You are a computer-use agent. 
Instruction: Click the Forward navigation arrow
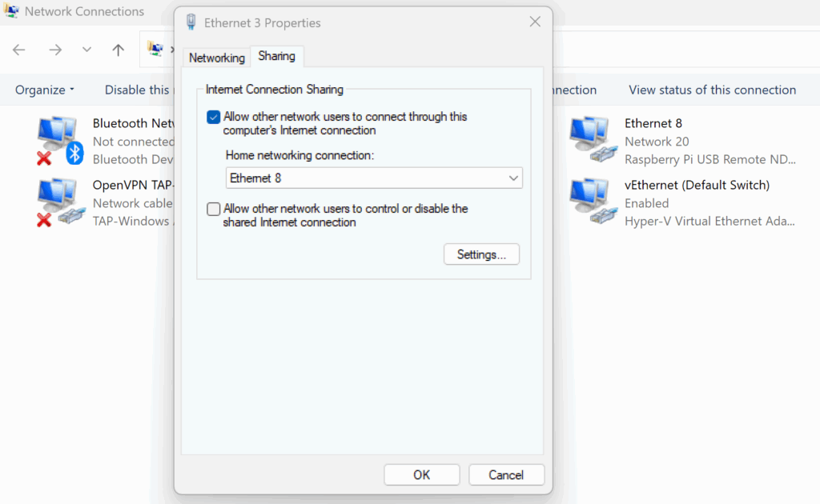click(x=55, y=50)
